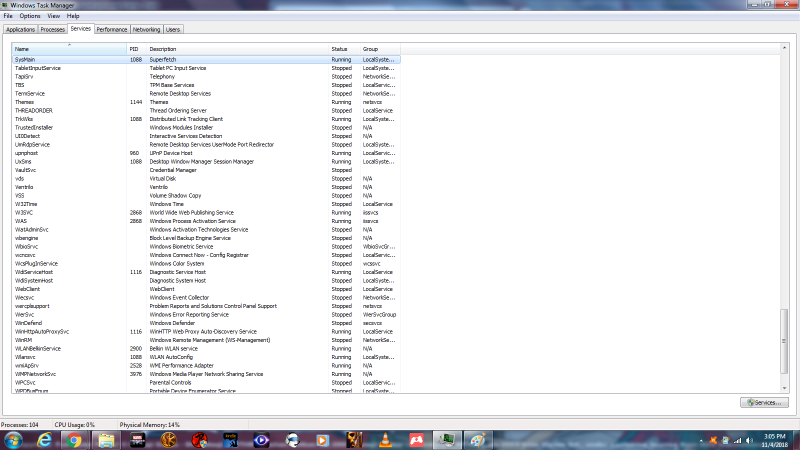Select the Ventrilo service row

point(206,187)
